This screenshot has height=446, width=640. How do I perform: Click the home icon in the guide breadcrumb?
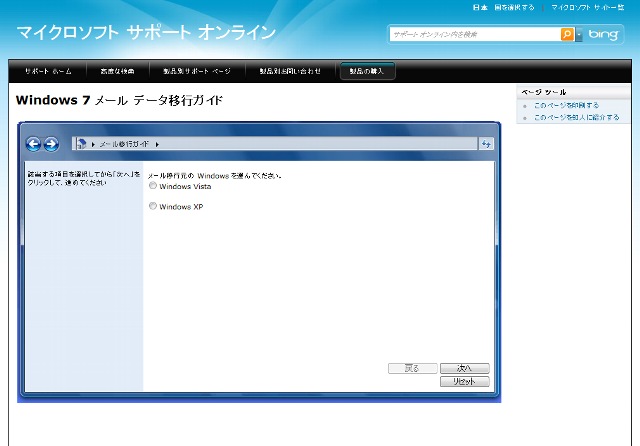click(x=81, y=144)
